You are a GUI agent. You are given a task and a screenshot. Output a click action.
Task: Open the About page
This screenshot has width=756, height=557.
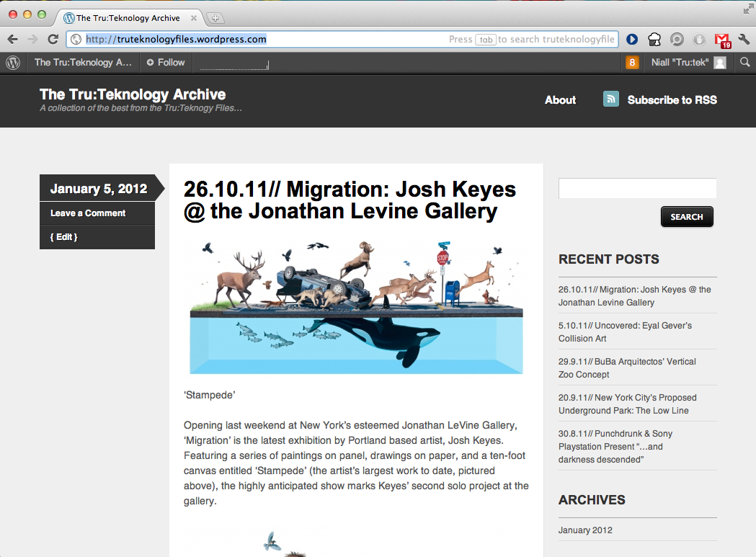point(560,100)
